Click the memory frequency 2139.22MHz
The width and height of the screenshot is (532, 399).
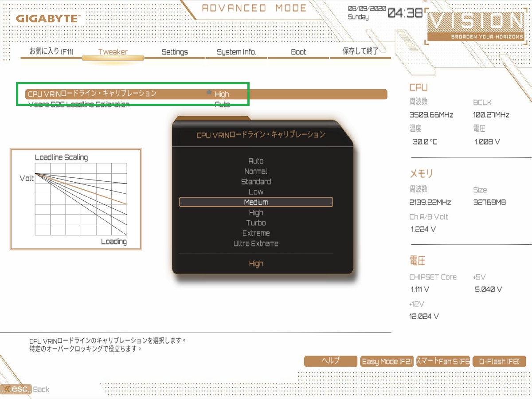coord(430,202)
